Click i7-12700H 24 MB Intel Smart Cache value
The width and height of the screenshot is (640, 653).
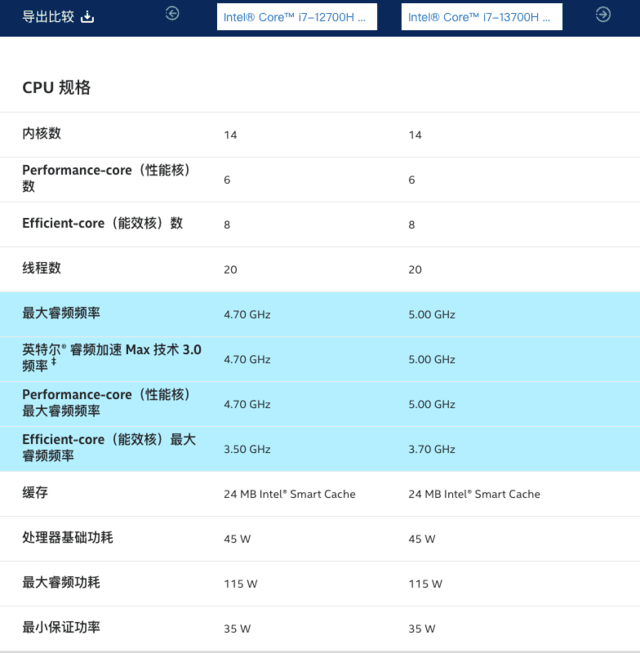point(289,494)
